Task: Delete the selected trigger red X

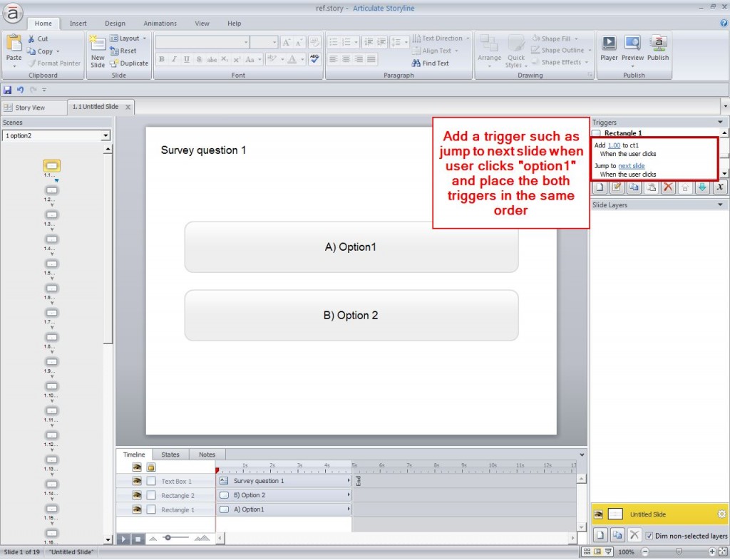Action: (x=668, y=187)
